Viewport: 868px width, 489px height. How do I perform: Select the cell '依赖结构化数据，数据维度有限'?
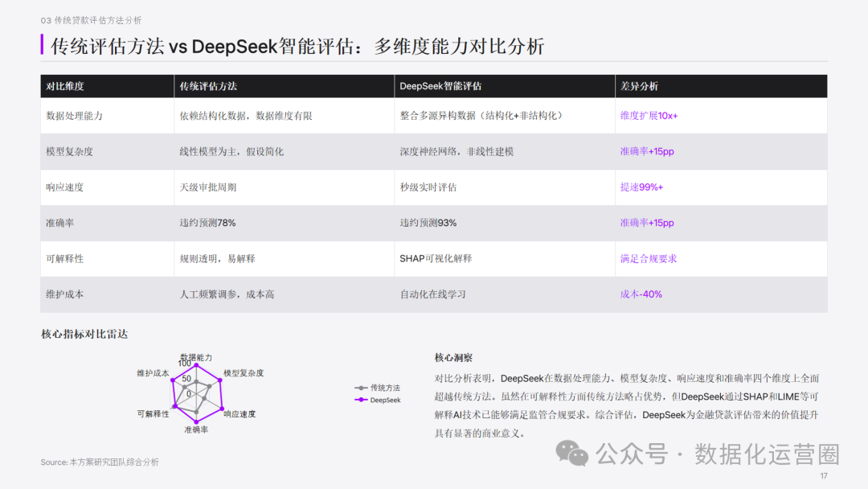point(246,116)
